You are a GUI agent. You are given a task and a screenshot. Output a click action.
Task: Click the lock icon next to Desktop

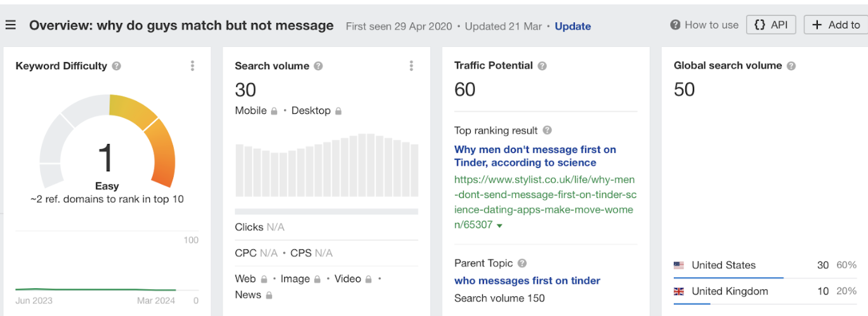tap(338, 111)
